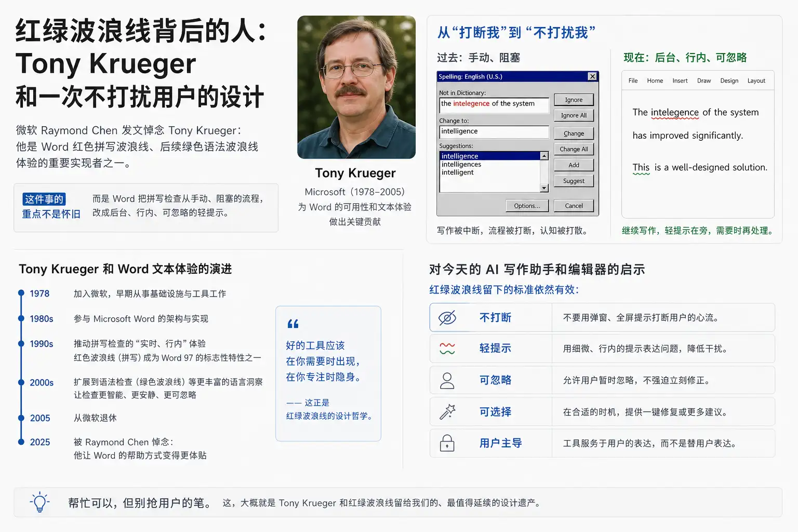Viewport: 798px width, 532px height.
Task: Click the quotation mark icon in the quote card
Action: tap(293, 324)
